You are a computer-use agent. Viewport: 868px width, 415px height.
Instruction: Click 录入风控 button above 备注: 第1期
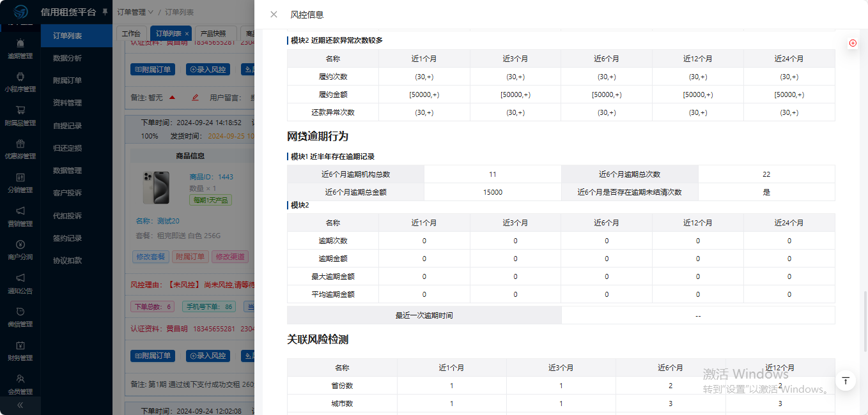click(x=208, y=356)
